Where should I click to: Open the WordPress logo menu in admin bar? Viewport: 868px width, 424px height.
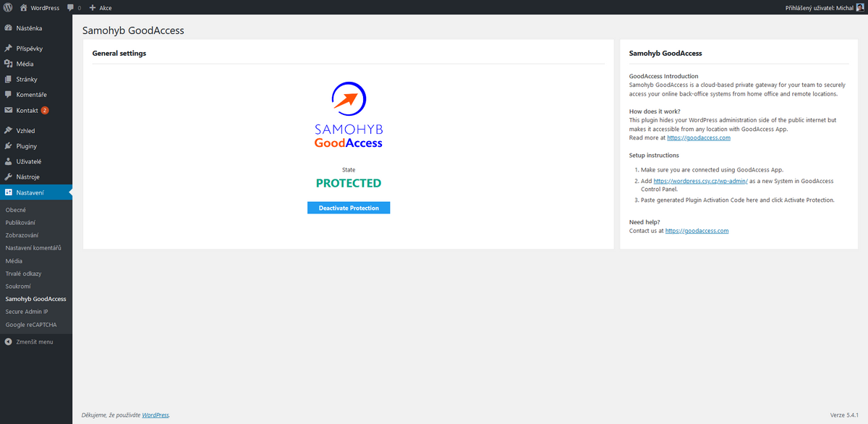[x=7, y=7]
